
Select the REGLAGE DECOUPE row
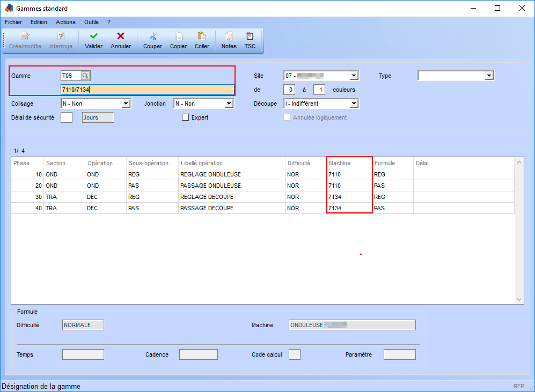tap(207, 197)
